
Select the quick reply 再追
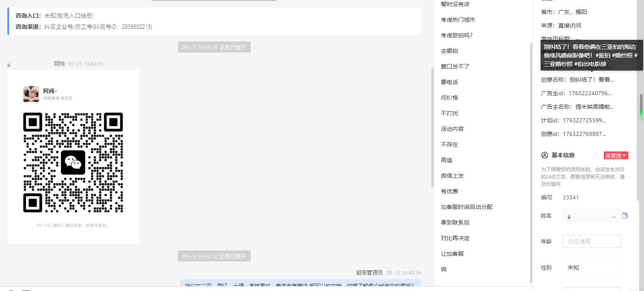click(x=446, y=160)
